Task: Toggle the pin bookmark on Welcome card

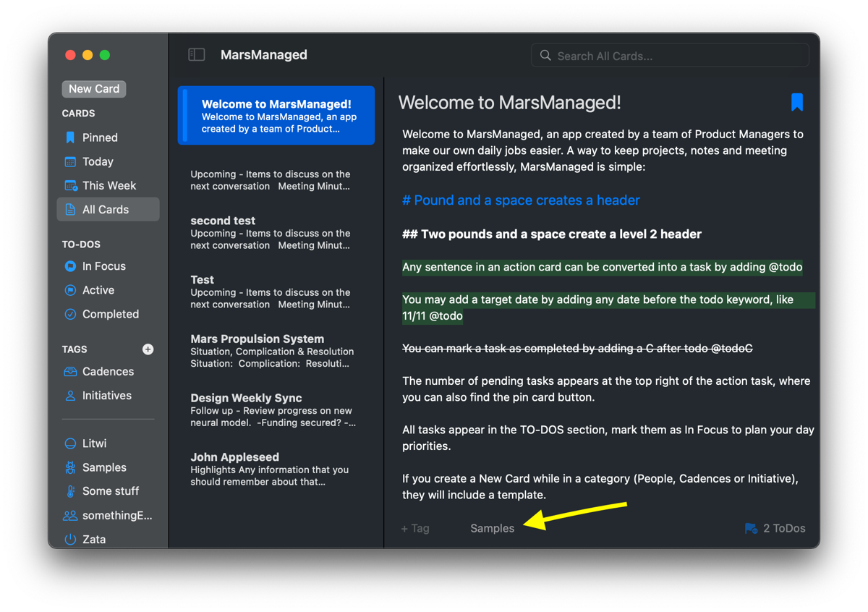Action: [x=796, y=102]
